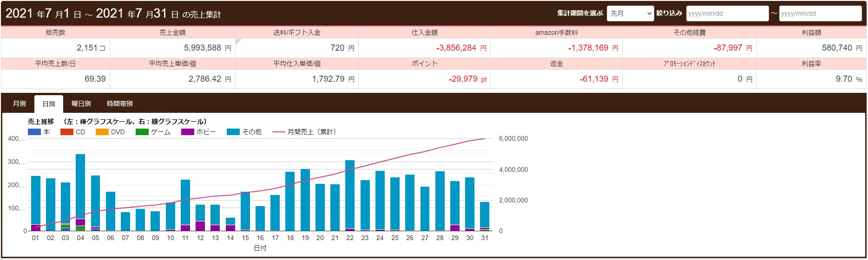
Task: Toggle the その他 series legend swatch
Action: coord(233,132)
